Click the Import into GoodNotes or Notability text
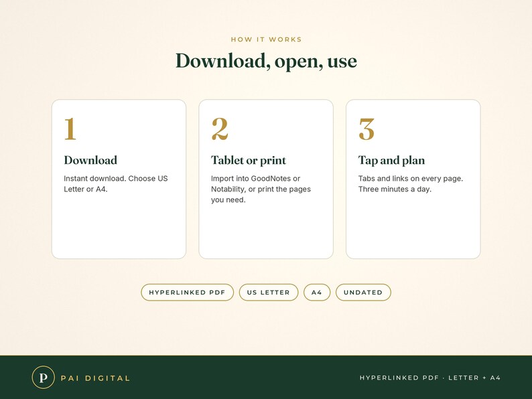Viewport: 532px width, 399px height. (x=261, y=189)
